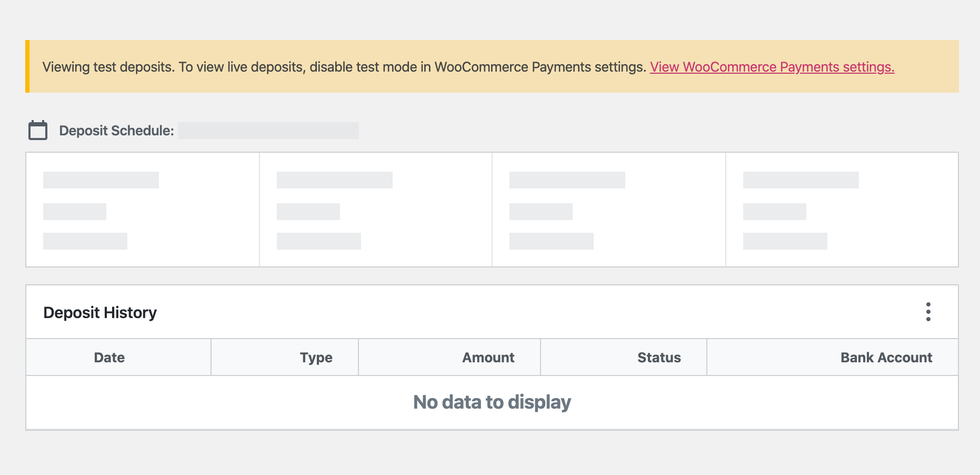This screenshot has height=475, width=980.
Task: Sort the table by Amount column
Action: tap(487, 357)
